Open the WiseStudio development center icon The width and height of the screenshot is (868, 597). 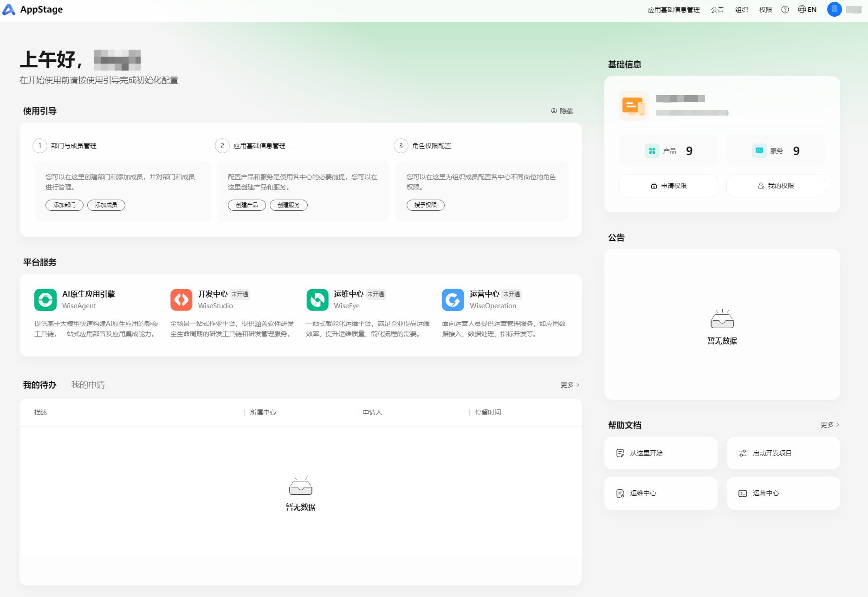181,300
